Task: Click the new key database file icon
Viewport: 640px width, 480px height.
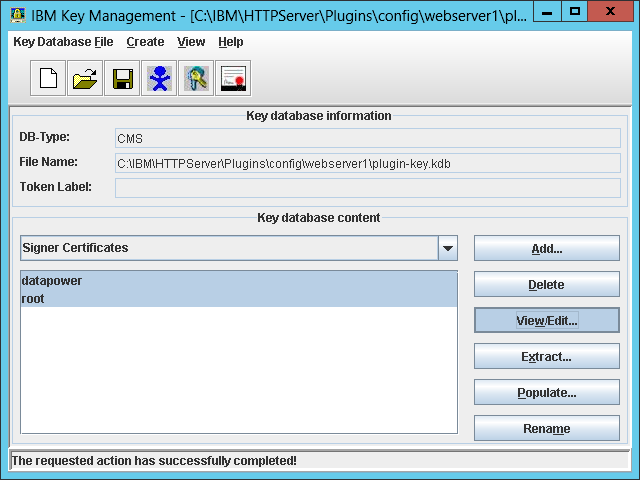Action: (49, 78)
